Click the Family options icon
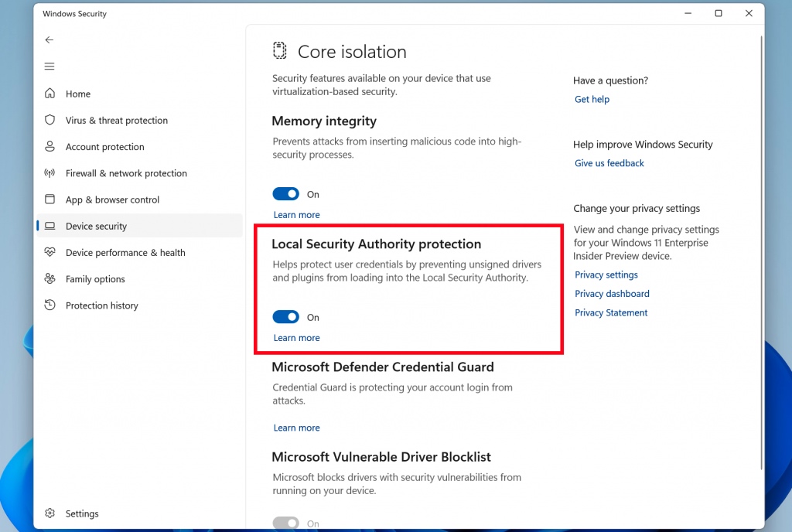The image size is (792, 532). point(48,278)
